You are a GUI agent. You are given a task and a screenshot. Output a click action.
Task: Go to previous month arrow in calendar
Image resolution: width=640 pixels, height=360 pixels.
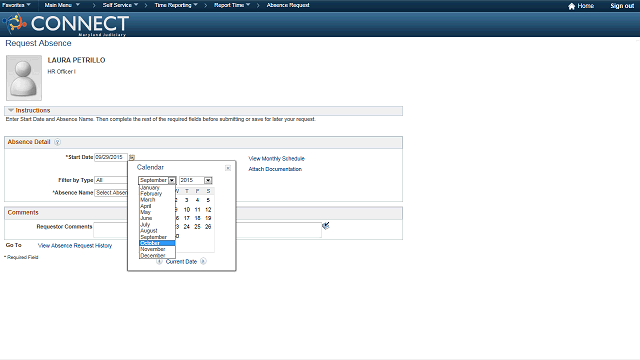(160, 261)
